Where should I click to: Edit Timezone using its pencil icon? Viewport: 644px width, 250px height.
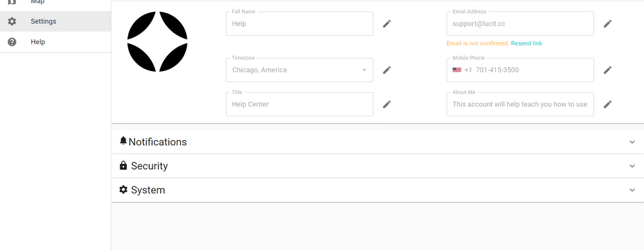coord(386,70)
